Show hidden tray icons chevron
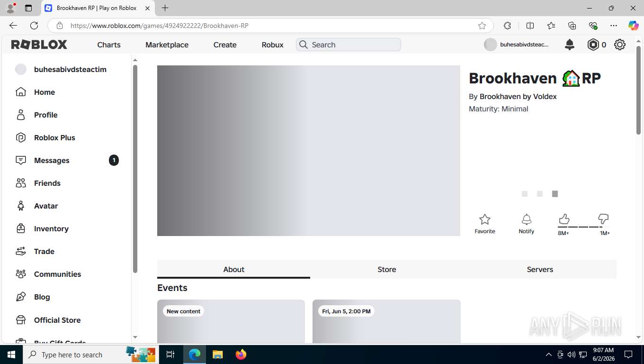644x364 pixels. tap(549, 355)
